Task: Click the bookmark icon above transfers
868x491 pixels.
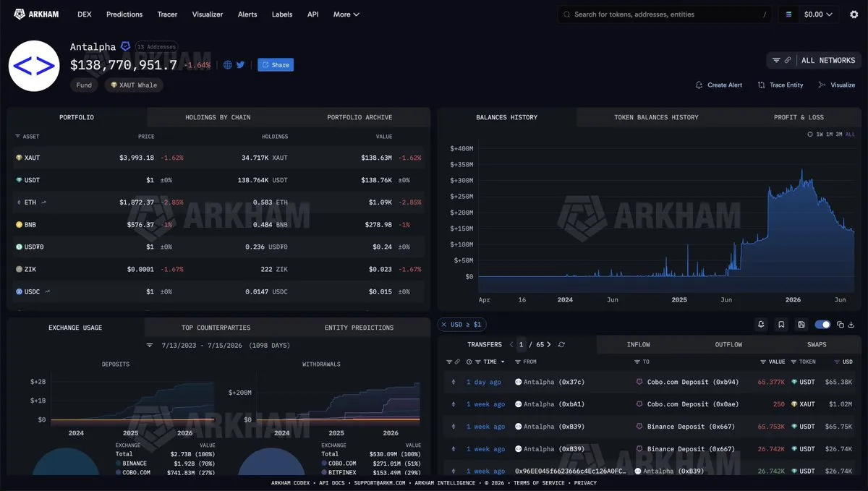Action: pyautogui.click(x=781, y=325)
